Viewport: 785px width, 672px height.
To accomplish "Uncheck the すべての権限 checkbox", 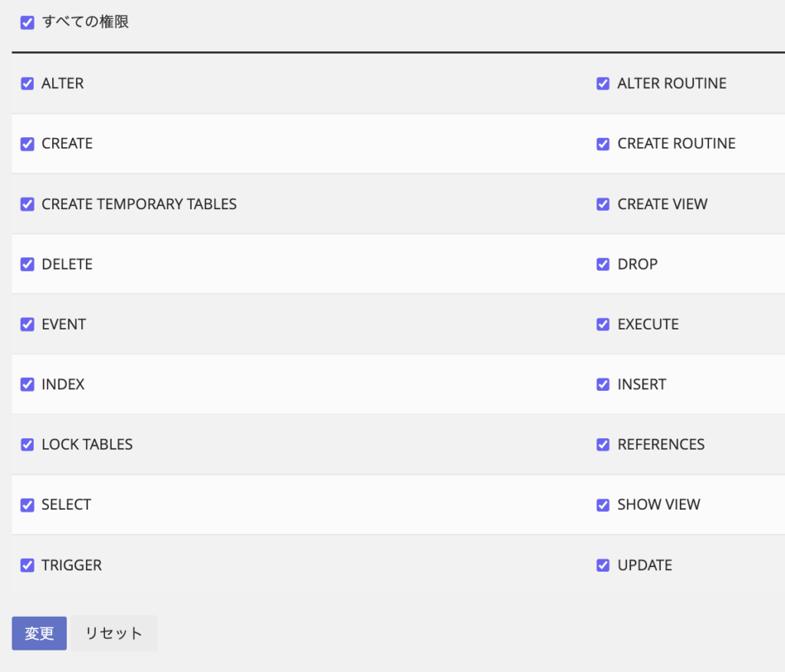I will tap(28, 22).
